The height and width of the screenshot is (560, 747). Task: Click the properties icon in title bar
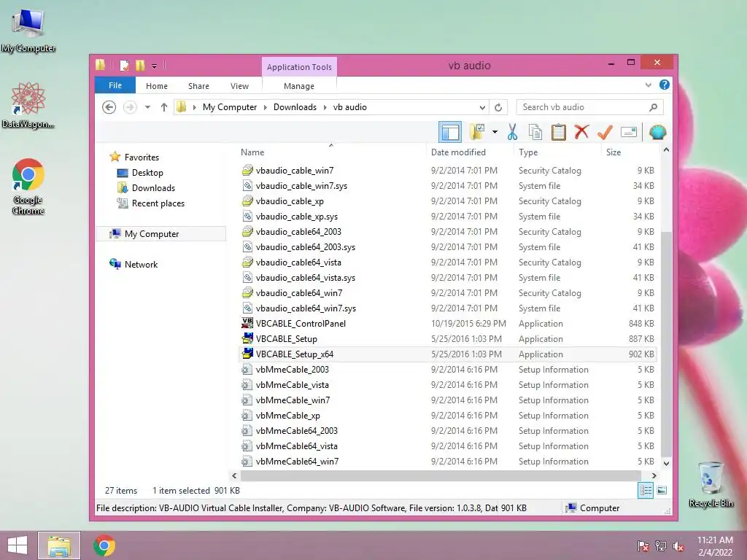point(124,65)
